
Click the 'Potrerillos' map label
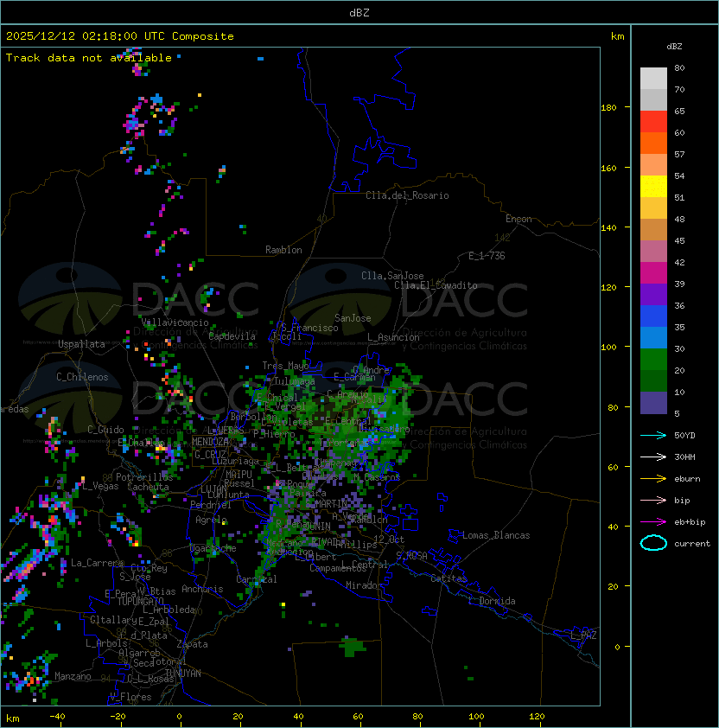(144, 477)
